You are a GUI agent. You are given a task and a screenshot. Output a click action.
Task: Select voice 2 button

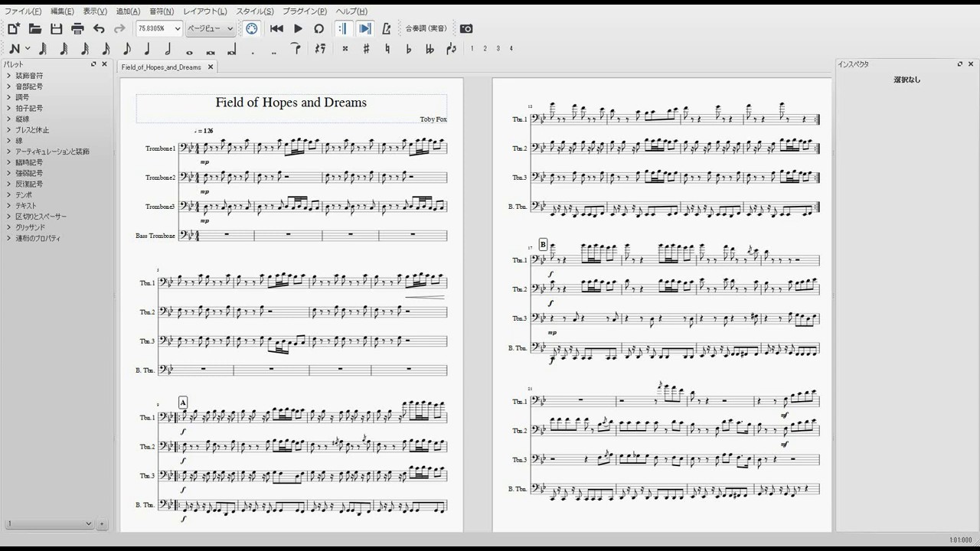pos(485,49)
